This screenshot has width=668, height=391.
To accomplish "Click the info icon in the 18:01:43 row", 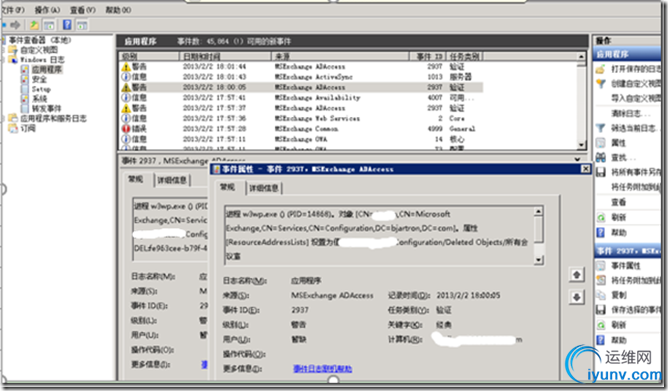I will 126,77.
